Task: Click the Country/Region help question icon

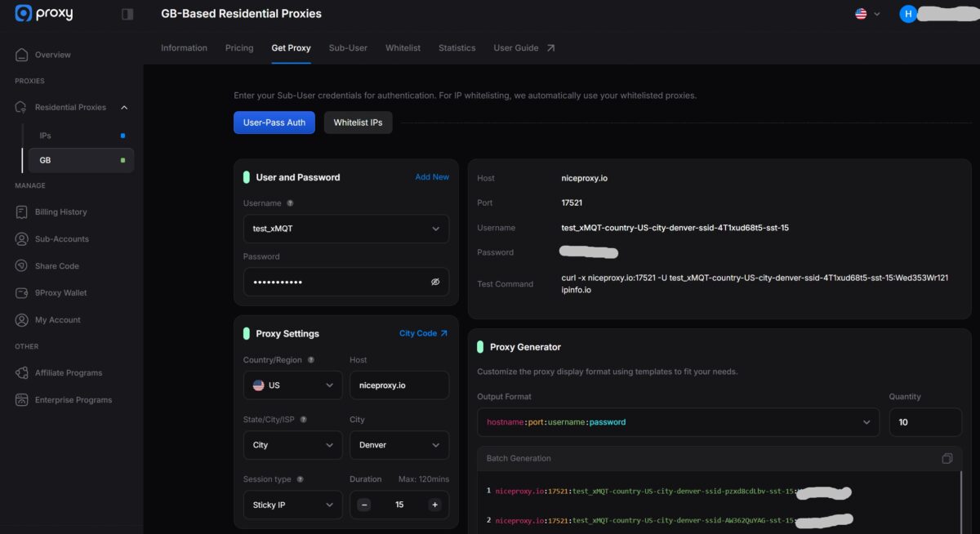Action: coord(311,360)
